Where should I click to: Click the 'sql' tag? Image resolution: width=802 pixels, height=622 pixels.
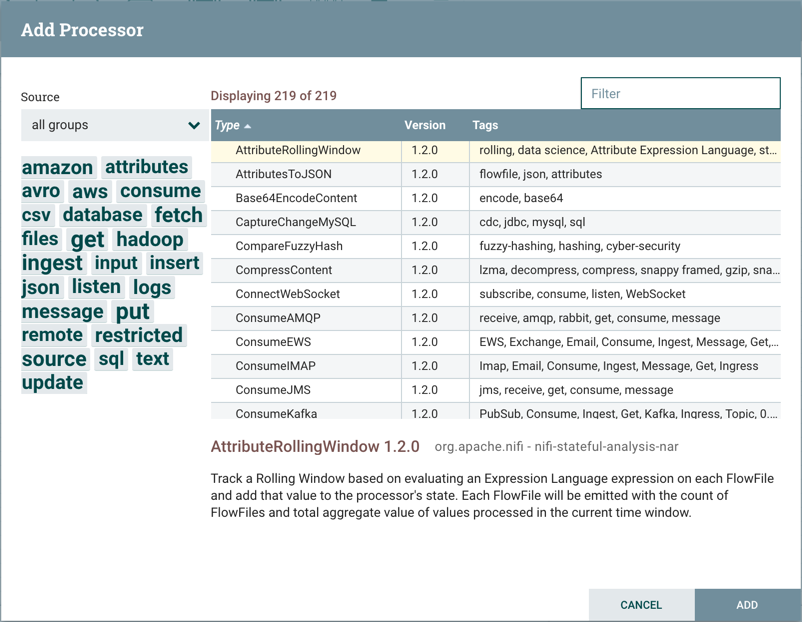point(111,360)
